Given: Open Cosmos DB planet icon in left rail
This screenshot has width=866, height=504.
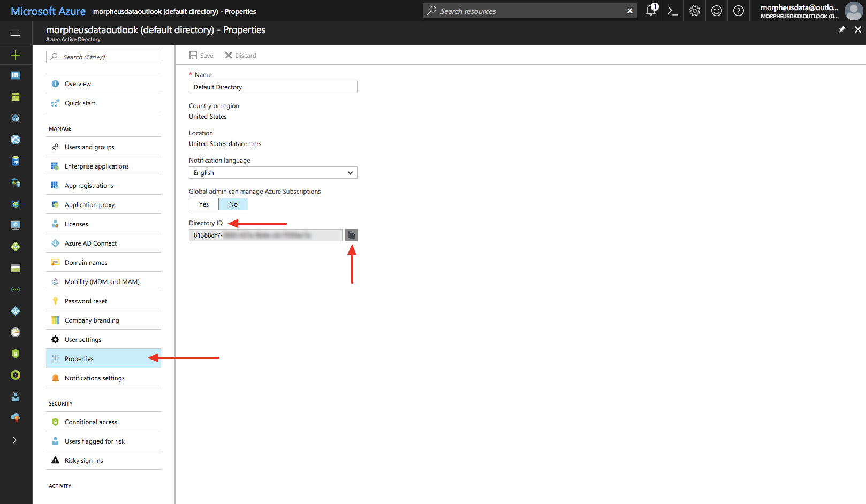Looking at the screenshot, I should 16,204.
